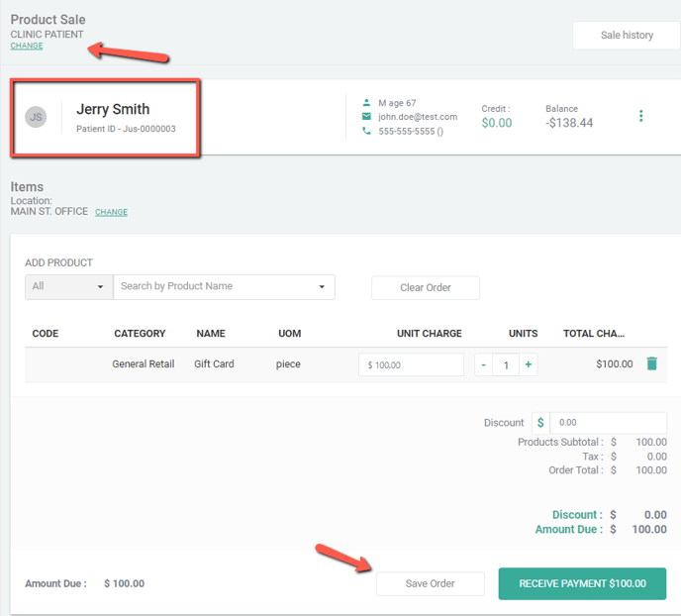
Task: Click the patient email envelope icon
Action: 366,117
